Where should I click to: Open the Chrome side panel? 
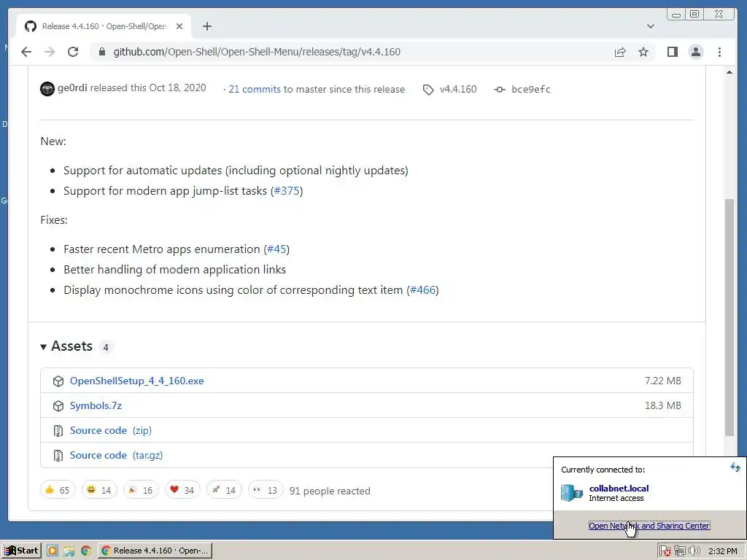(672, 52)
